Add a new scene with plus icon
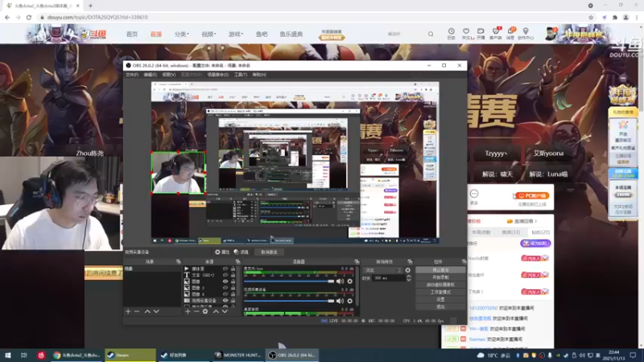 [128, 311]
